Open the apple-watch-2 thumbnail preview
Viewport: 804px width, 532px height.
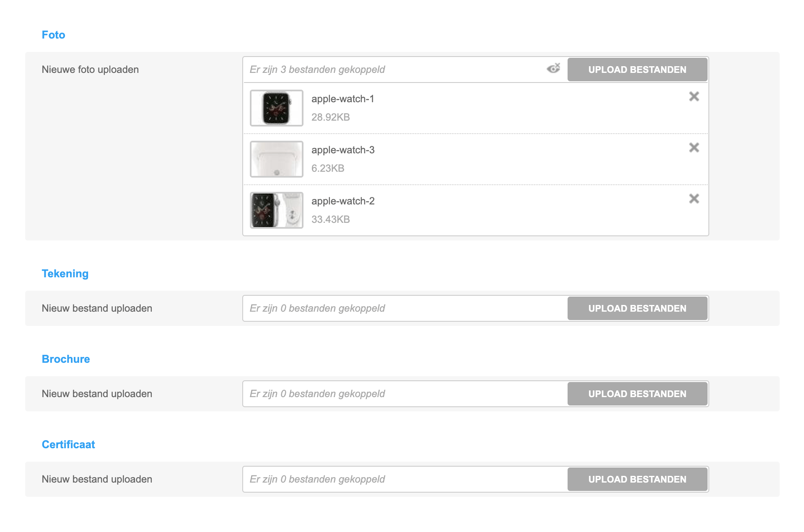click(277, 210)
